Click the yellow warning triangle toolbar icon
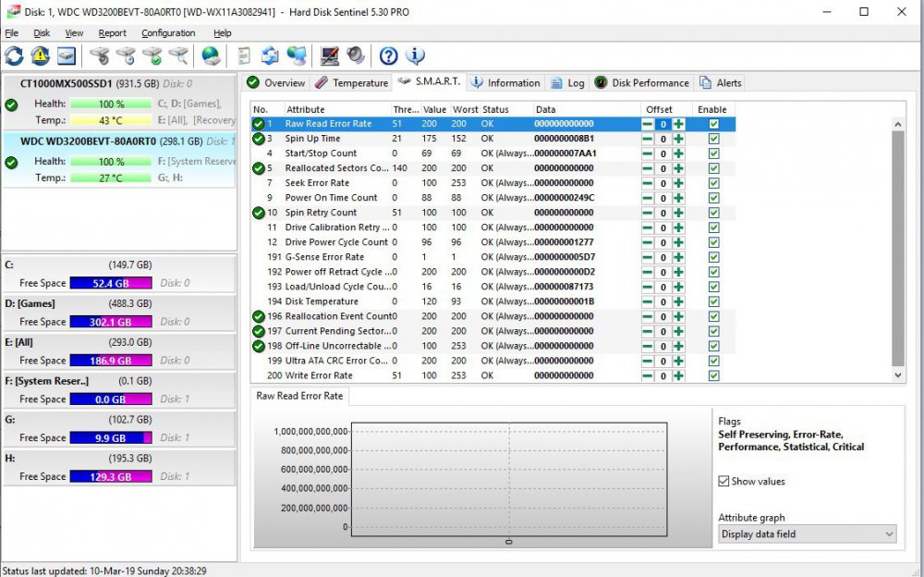 [x=40, y=56]
